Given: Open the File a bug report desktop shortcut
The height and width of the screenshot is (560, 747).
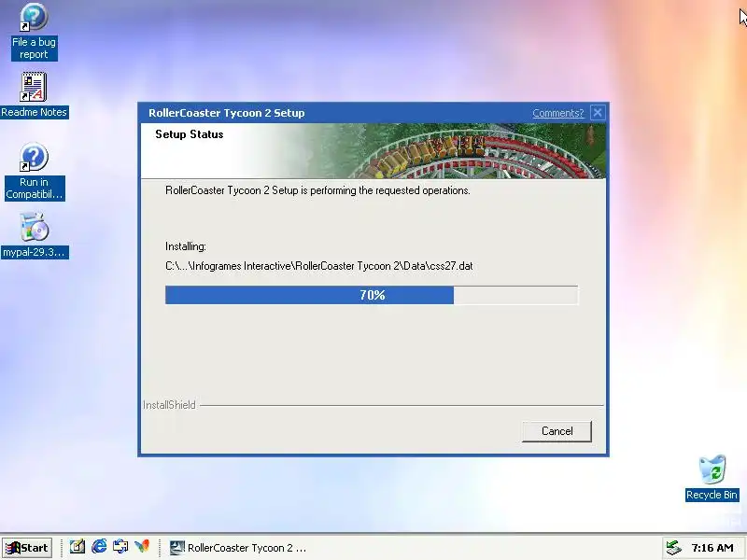Looking at the screenshot, I should (x=34, y=32).
